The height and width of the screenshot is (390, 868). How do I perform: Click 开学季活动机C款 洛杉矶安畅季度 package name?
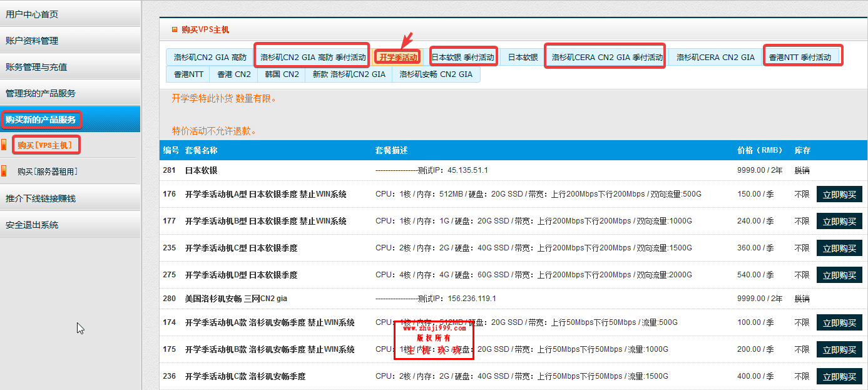click(x=245, y=376)
